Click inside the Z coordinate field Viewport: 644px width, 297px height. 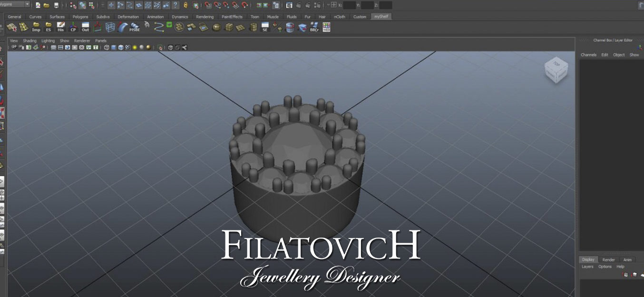(x=386, y=5)
